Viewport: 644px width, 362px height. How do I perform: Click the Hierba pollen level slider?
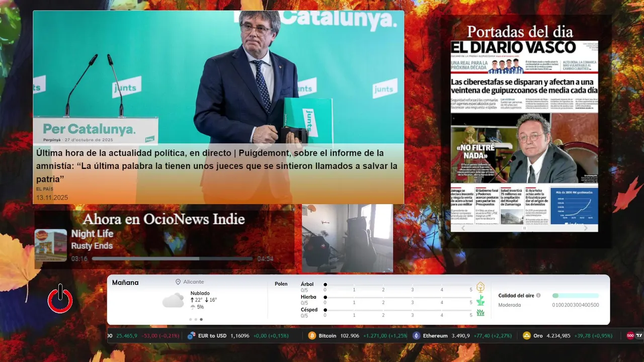pos(398,298)
